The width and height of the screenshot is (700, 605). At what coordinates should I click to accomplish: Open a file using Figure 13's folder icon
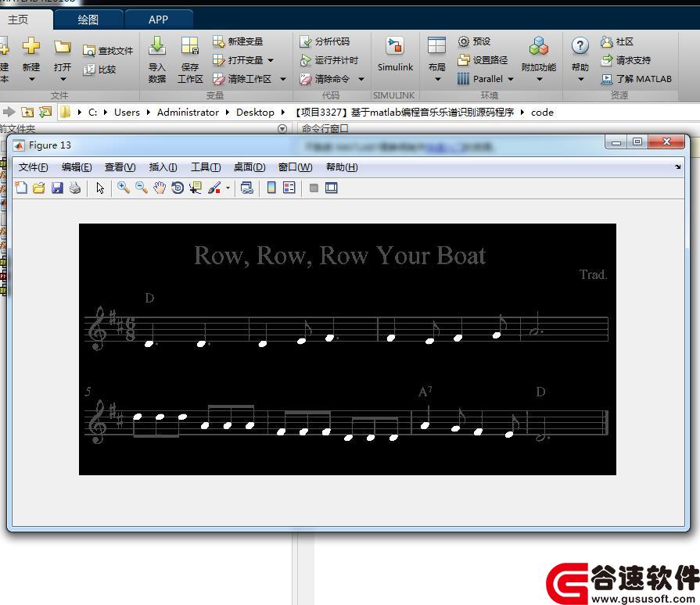tap(39, 188)
